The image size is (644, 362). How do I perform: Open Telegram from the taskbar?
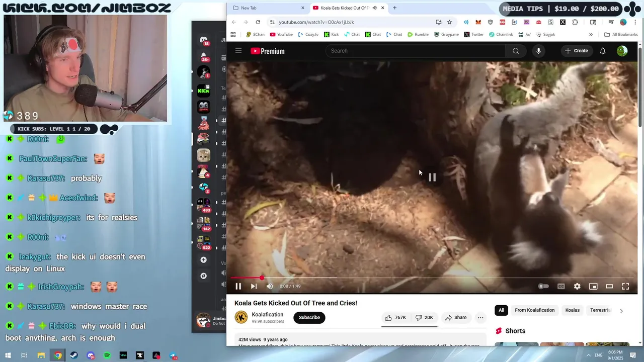click(173, 355)
